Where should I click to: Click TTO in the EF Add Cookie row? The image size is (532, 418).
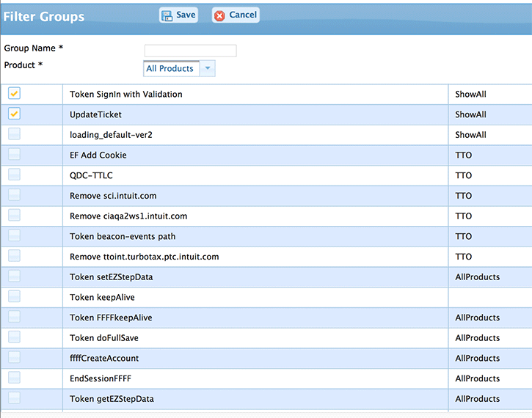click(464, 155)
